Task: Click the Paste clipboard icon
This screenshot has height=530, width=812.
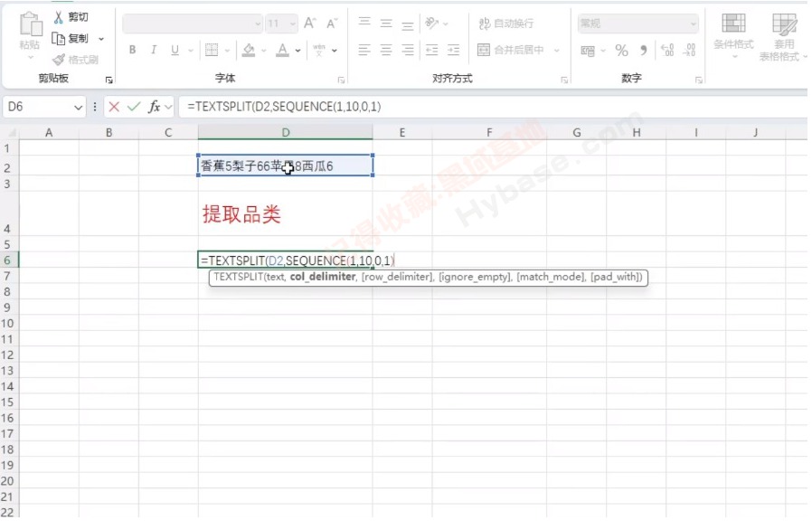Action: 31,24
